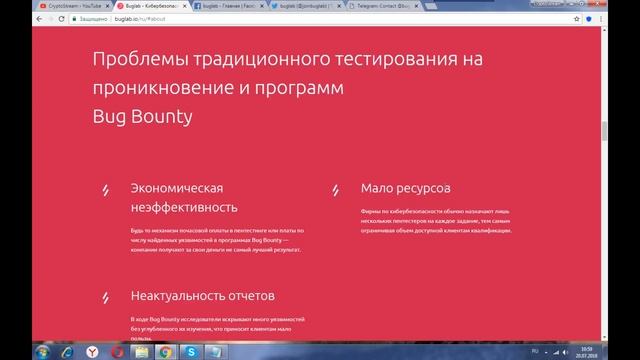Viewport: 640px width, 360px height.
Task: Click the scrollbar up arrow
Action: 604,30
